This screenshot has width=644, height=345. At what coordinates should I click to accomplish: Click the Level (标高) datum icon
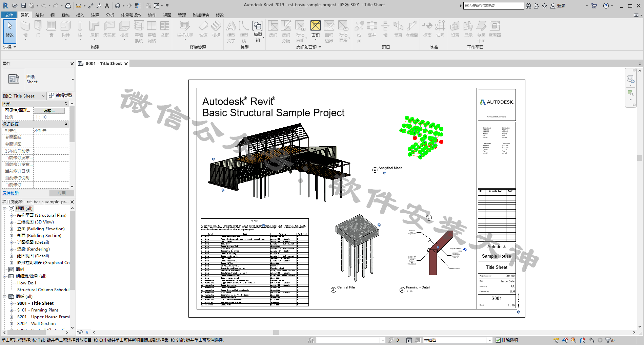(x=427, y=26)
